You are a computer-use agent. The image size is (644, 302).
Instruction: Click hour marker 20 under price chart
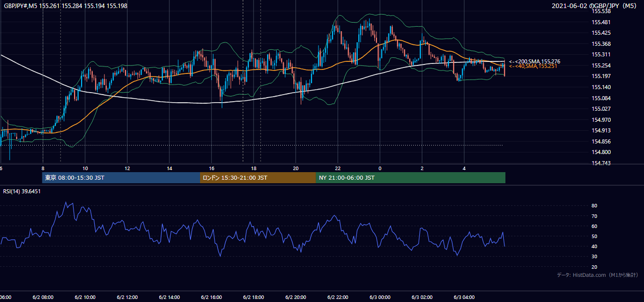pyautogui.click(x=296, y=169)
